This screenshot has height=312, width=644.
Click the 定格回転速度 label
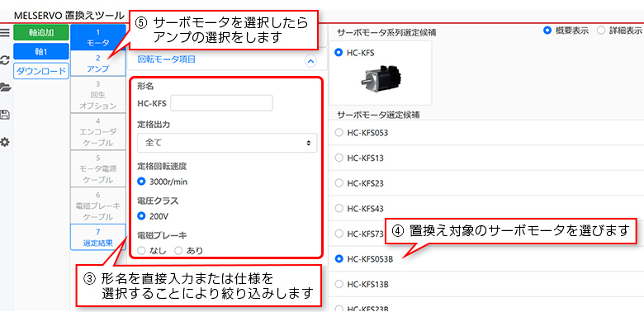[x=162, y=166]
